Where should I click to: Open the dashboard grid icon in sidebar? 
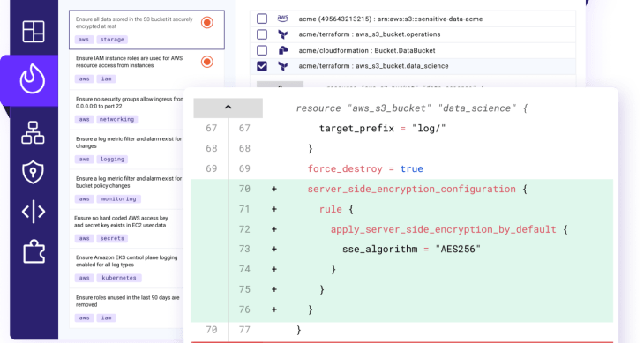coord(34,32)
